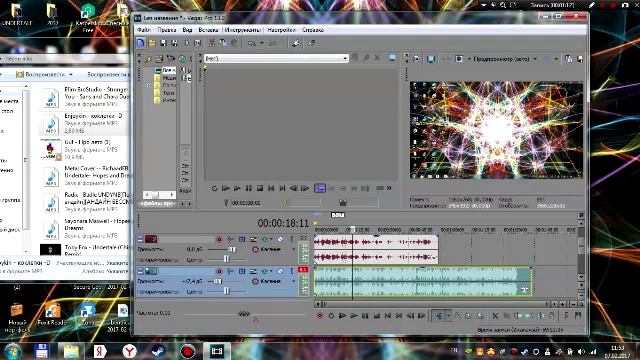Image resolution: width=640 pixels, height=360 pixels.
Task: Toggle mute on the lower blue track
Action: [280, 271]
